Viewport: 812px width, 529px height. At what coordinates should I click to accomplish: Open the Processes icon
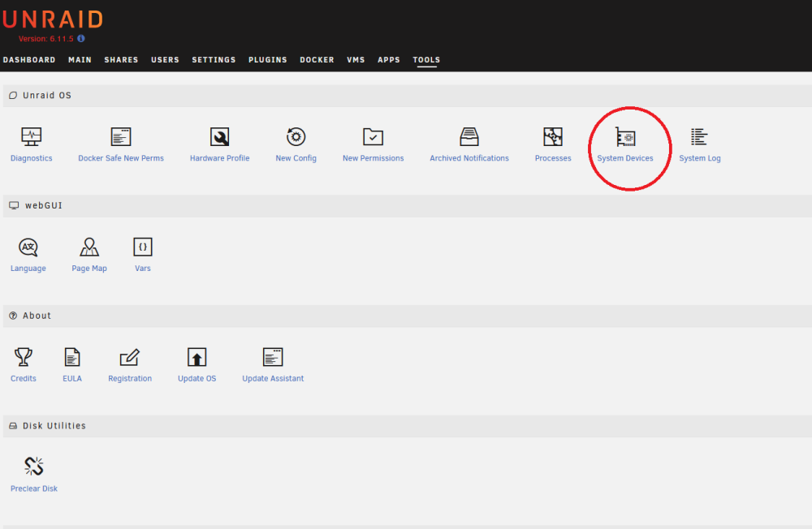[x=552, y=136]
